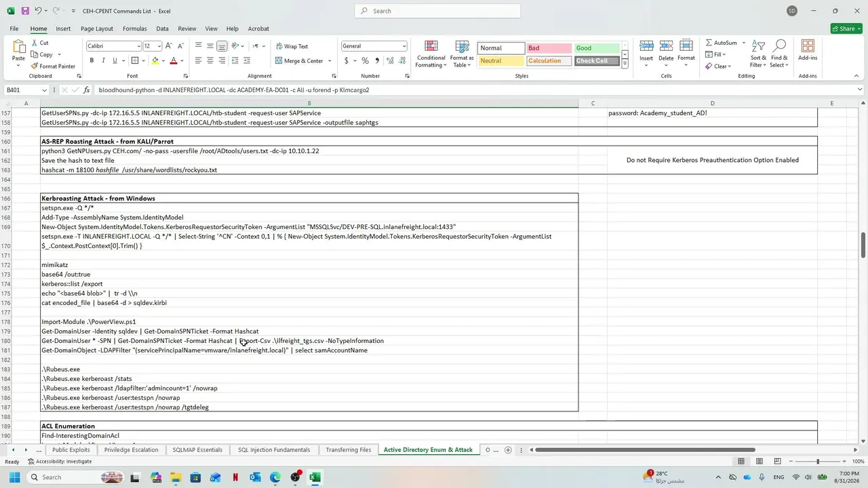Viewport: 868px width, 488px height.
Task: Click the Paste clipboard icon
Action: click(x=18, y=47)
